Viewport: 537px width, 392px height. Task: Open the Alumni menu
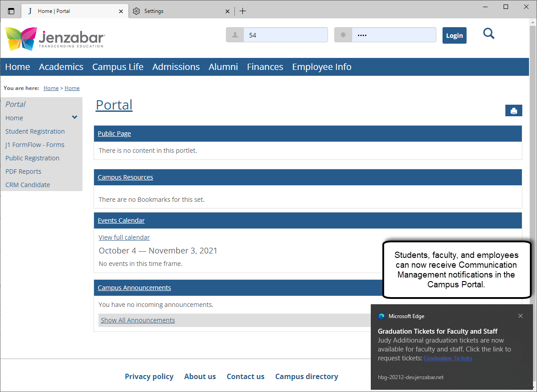pos(223,67)
